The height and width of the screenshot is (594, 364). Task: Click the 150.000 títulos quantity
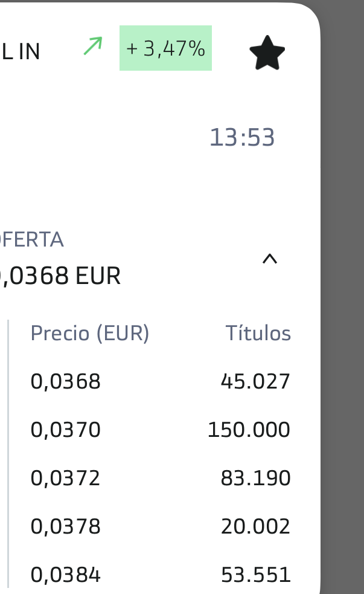click(249, 430)
